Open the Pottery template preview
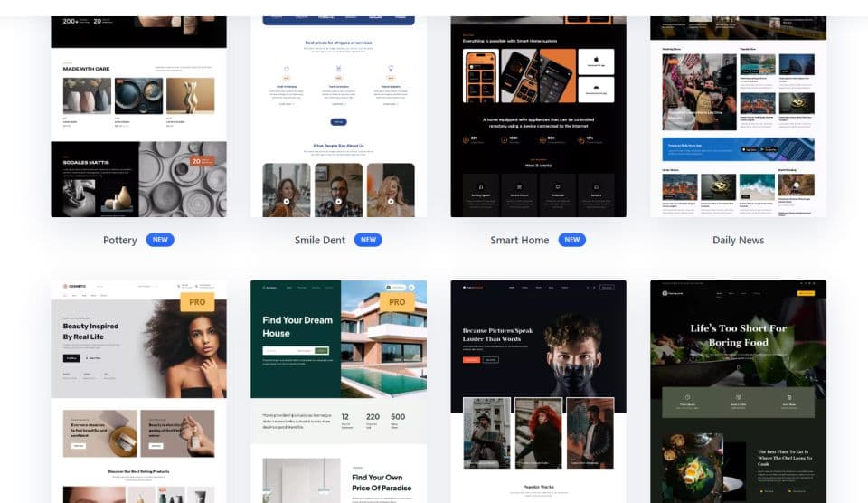This screenshot has height=503, width=868. (x=138, y=117)
